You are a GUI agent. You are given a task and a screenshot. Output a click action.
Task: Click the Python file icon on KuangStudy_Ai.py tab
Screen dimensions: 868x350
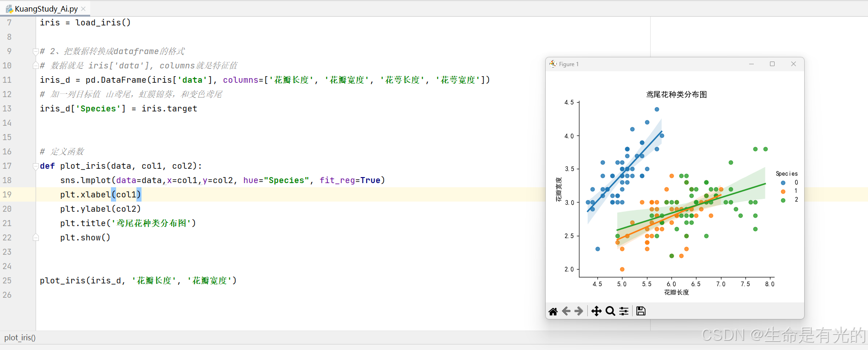pyautogui.click(x=9, y=9)
